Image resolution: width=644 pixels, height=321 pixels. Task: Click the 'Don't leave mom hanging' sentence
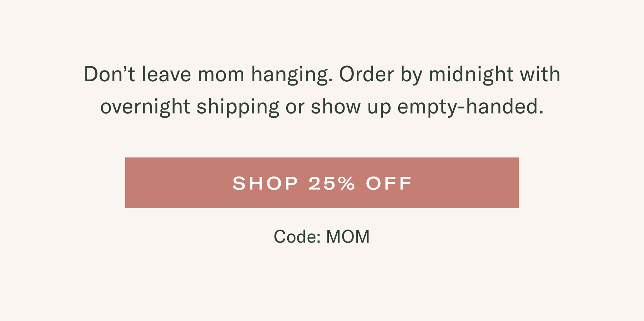(x=208, y=75)
